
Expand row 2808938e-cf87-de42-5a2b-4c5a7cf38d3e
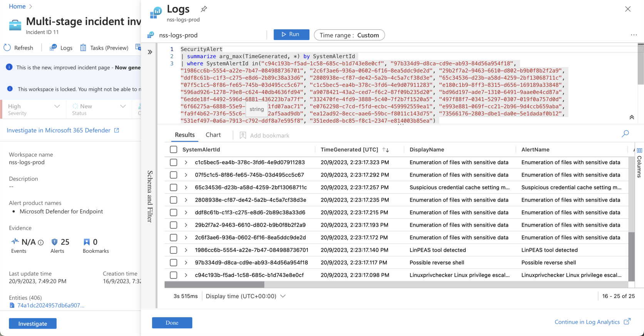point(186,200)
